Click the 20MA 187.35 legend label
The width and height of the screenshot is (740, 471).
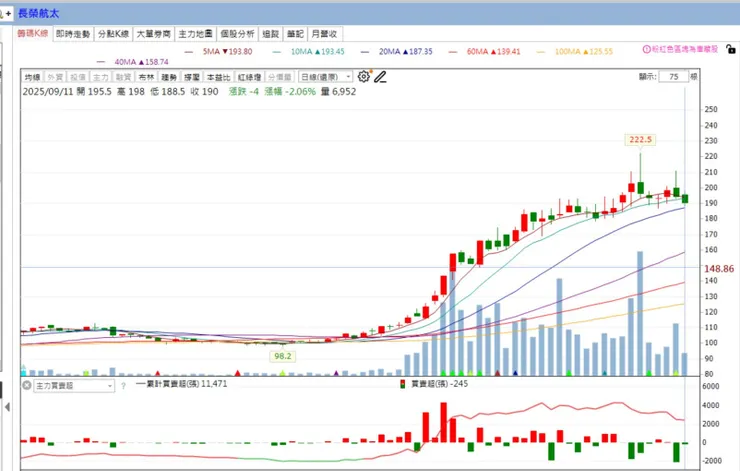point(405,51)
